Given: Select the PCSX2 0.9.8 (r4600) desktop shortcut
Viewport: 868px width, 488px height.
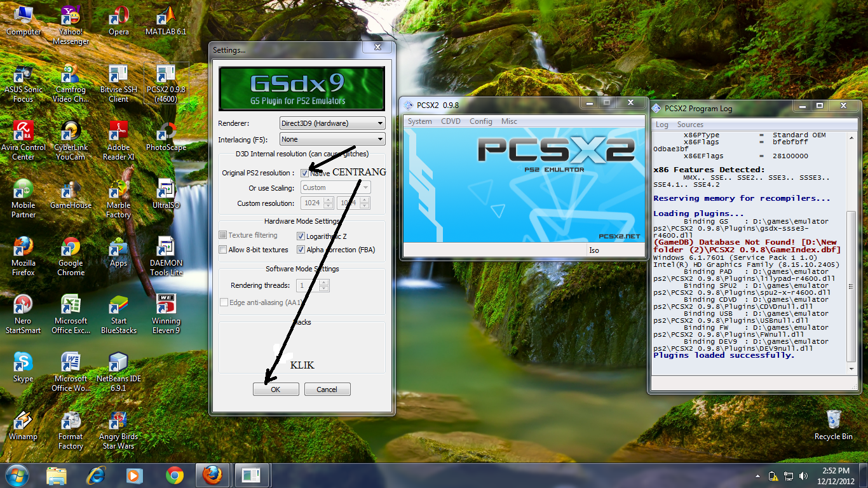Looking at the screenshot, I should coord(166,83).
